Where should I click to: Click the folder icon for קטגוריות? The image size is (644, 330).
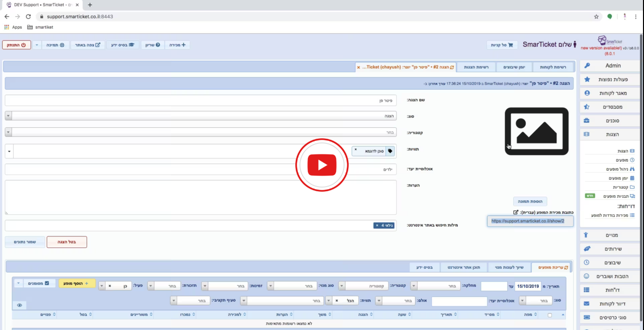pos(632,187)
